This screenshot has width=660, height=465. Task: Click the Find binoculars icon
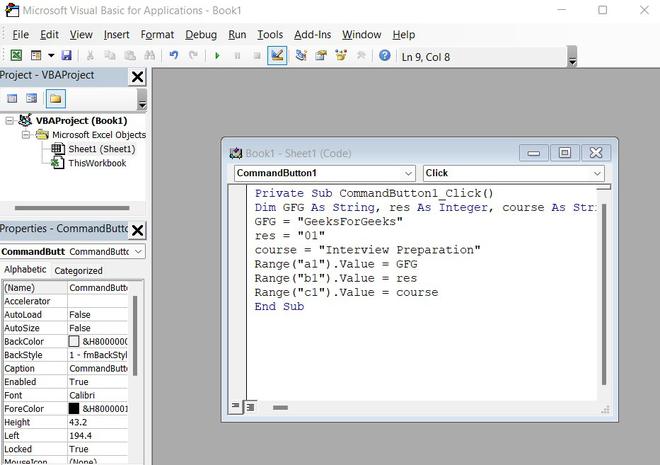tap(149, 55)
